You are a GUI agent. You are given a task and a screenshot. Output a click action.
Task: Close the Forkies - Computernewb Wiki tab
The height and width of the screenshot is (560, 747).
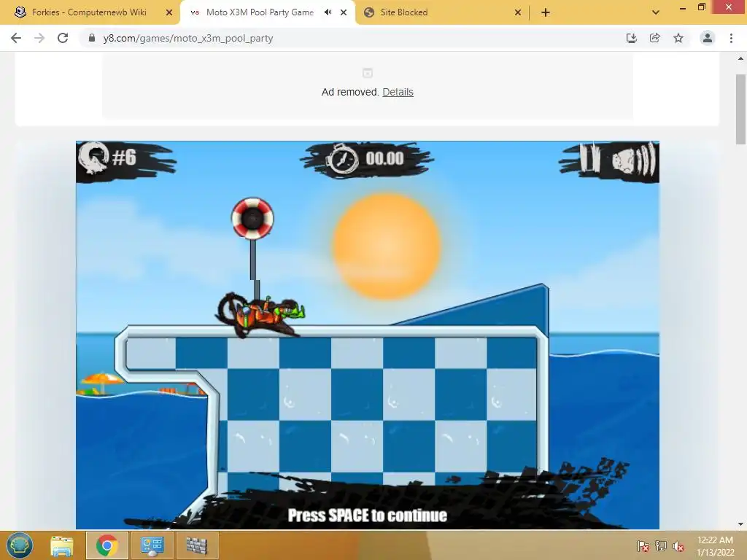(169, 12)
